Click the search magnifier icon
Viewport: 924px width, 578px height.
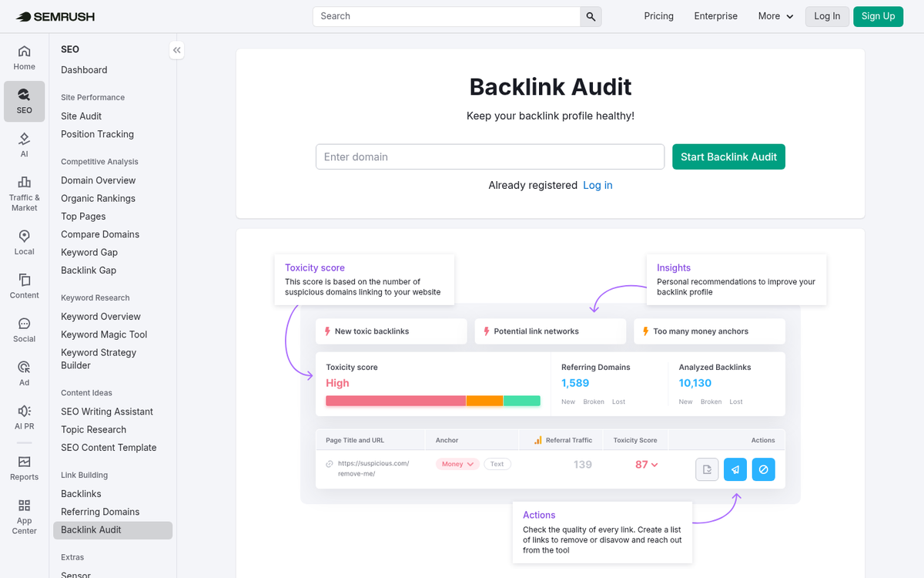[590, 15]
